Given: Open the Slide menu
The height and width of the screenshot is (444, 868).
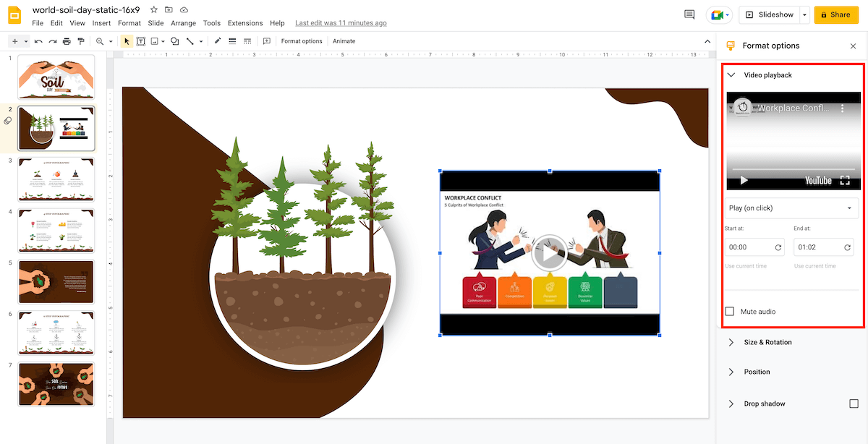Looking at the screenshot, I should (x=156, y=23).
